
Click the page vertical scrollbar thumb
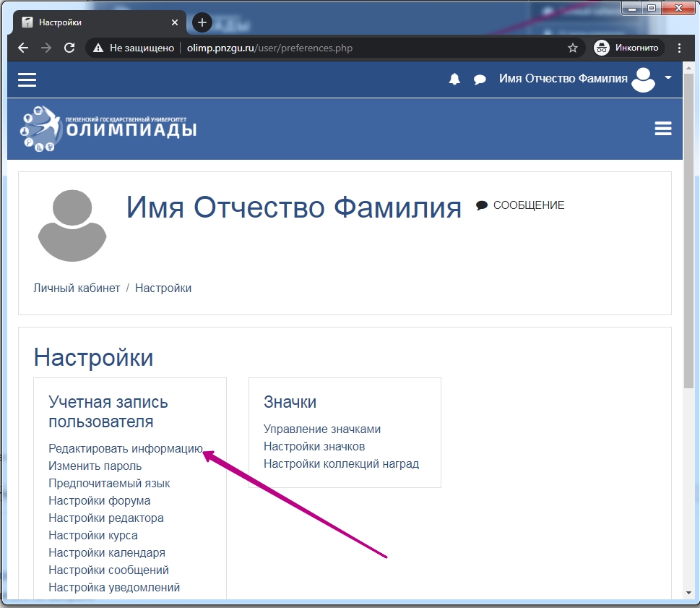click(688, 230)
